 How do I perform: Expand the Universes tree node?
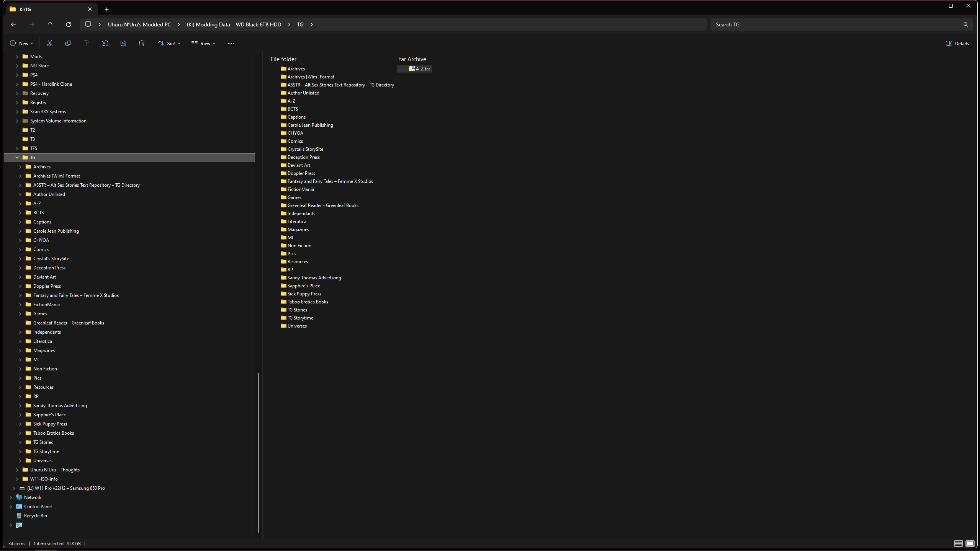pos(20,461)
